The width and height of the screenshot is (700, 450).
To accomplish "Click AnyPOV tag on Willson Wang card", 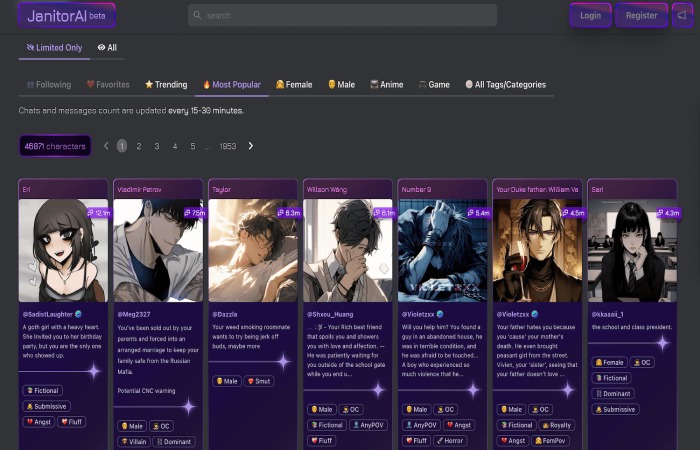I will coord(368,425).
